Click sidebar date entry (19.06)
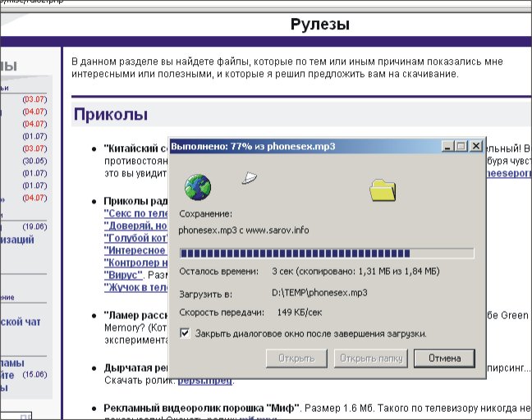This screenshot has width=532, height=420. coord(34,226)
